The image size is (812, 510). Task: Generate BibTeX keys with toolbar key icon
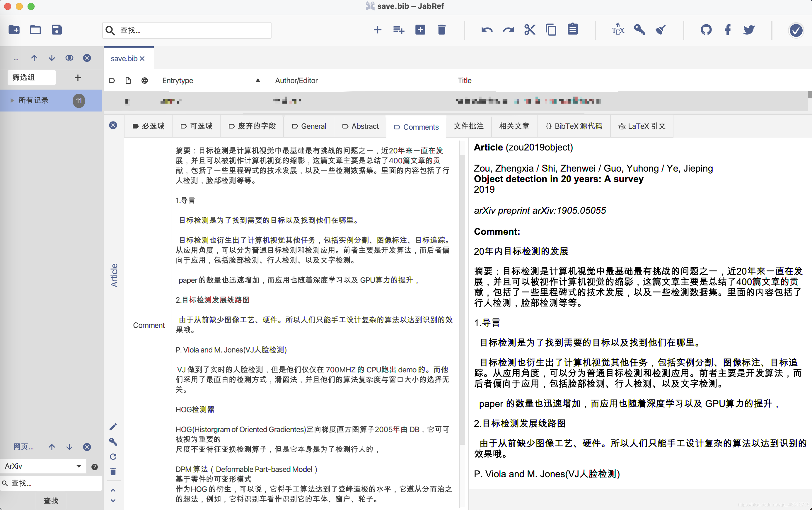pyautogui.click(x=639, y=30)
